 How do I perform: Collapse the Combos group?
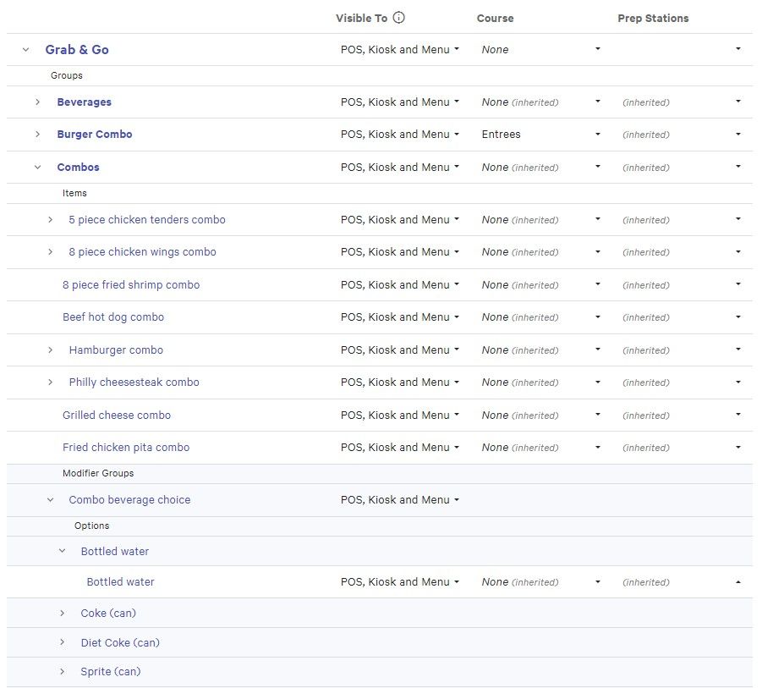tap(37, 168)
